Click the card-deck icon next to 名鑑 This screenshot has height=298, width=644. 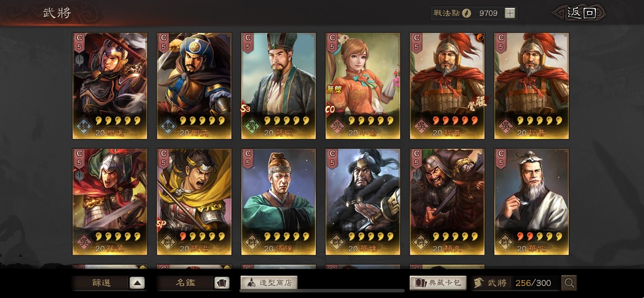222,283
